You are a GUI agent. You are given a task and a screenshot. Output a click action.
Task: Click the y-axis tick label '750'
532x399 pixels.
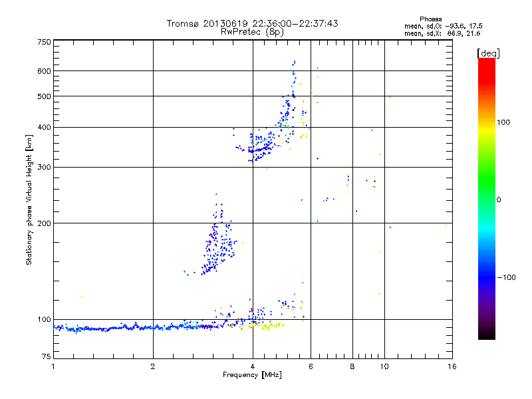pos(44,42)
